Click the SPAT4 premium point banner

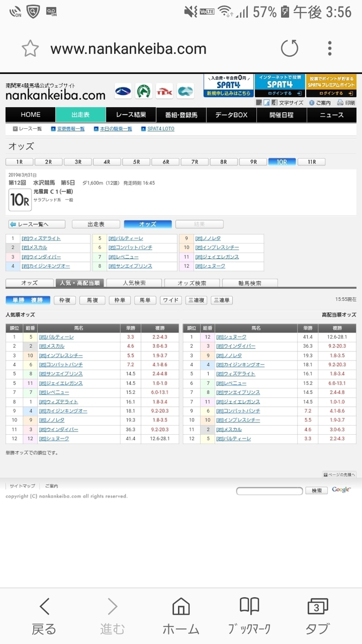(x=331, y=85)
